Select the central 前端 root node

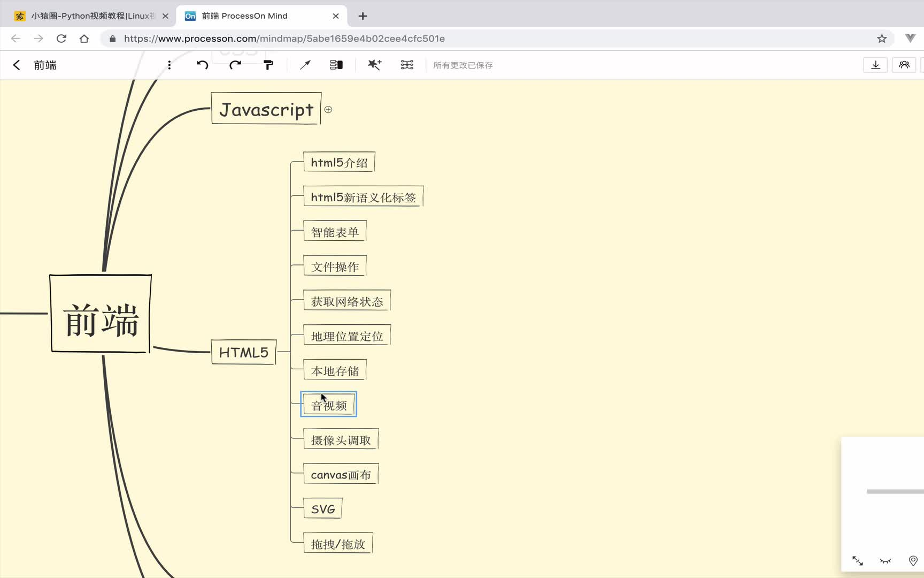pos(101,314)
